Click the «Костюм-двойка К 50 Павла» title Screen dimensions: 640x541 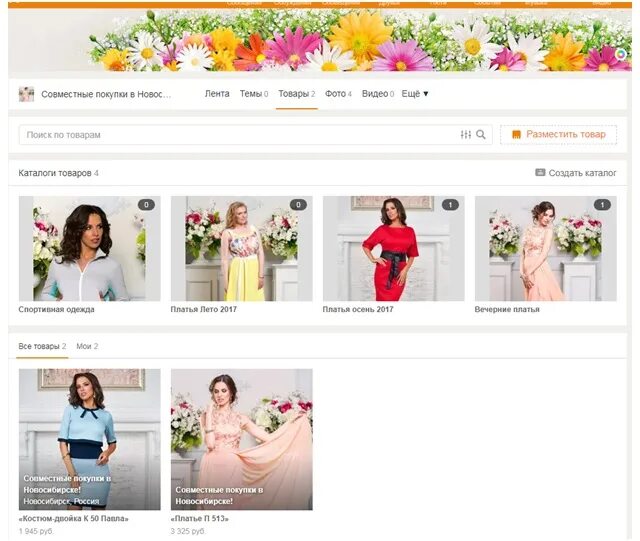tap(73, 519)
